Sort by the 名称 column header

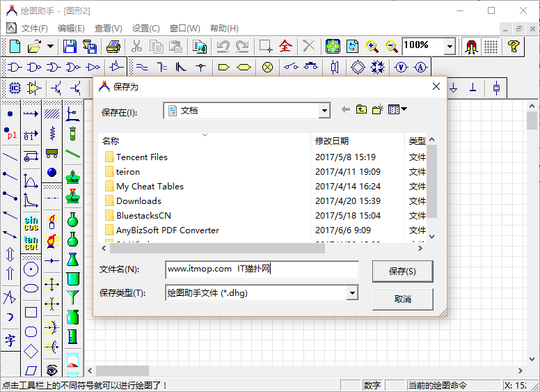(205, 141)
